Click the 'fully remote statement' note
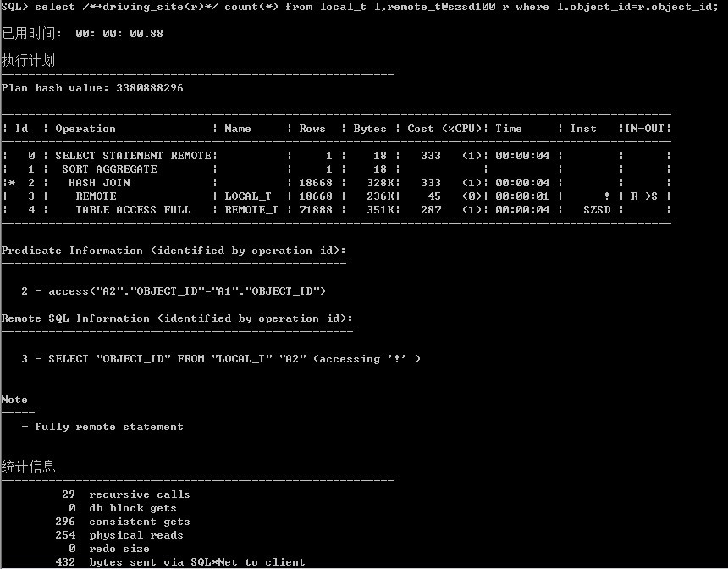728x569 pixels. point(102,427)
